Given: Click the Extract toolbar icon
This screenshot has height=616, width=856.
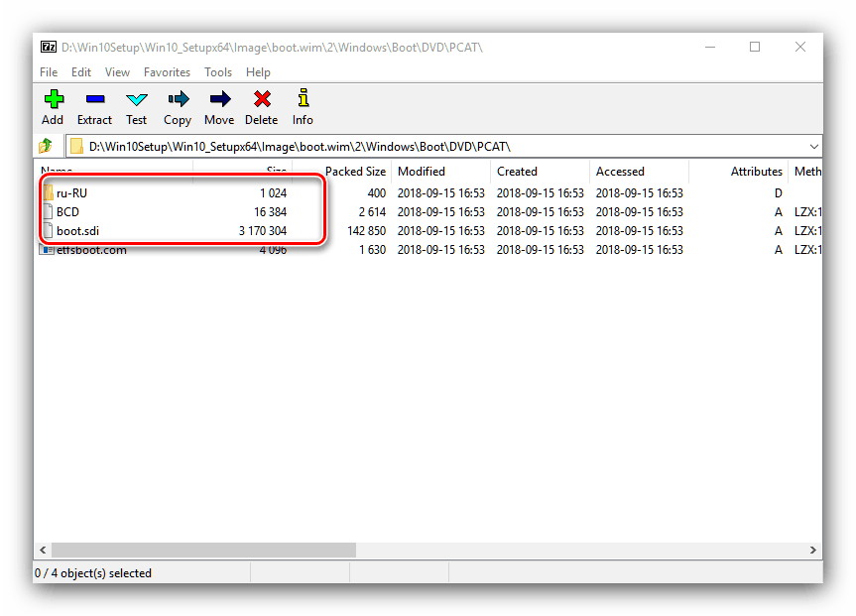Looking at the screenshot, I should pyautogui.click(x=95, y=99).
